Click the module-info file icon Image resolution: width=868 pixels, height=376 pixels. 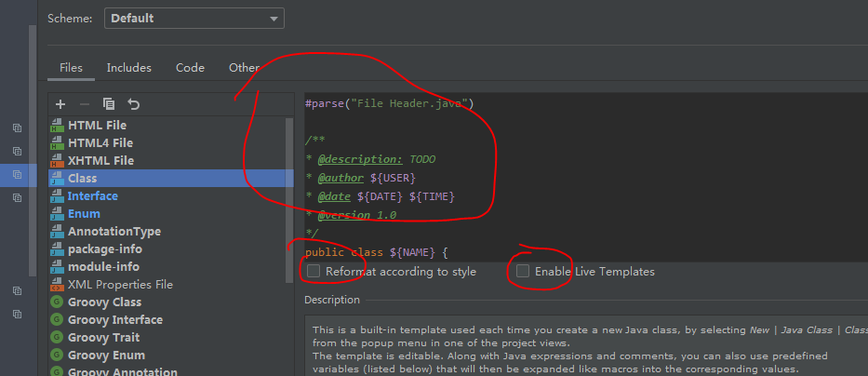[57, 267]
